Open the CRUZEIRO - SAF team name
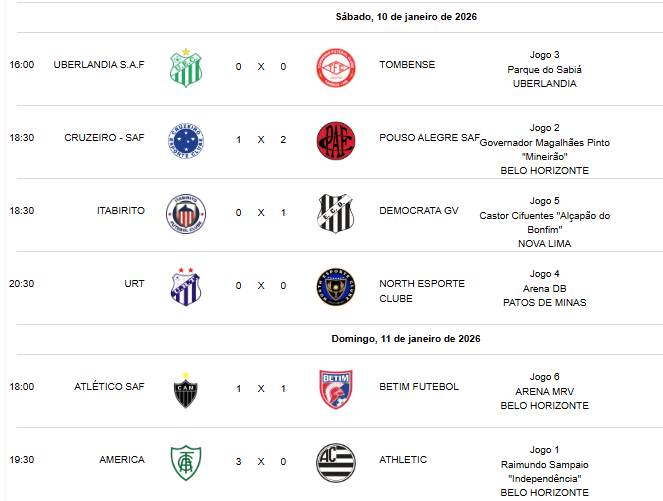This screenshot has width=663, height=501. [x=104, y=138]
